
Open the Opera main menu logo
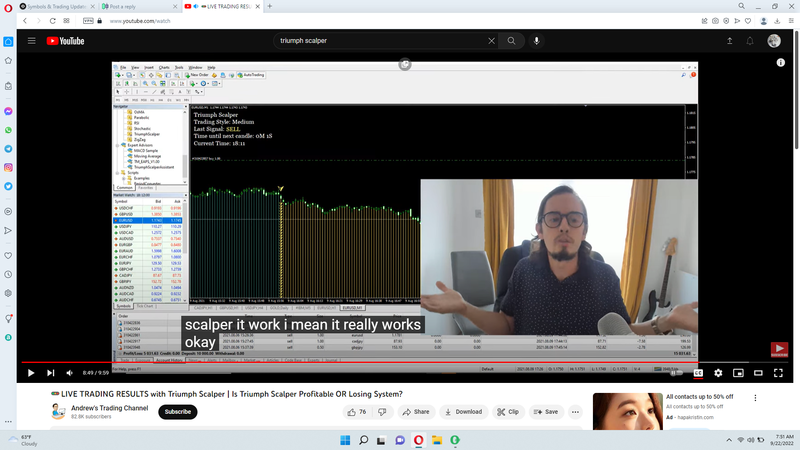8,7
